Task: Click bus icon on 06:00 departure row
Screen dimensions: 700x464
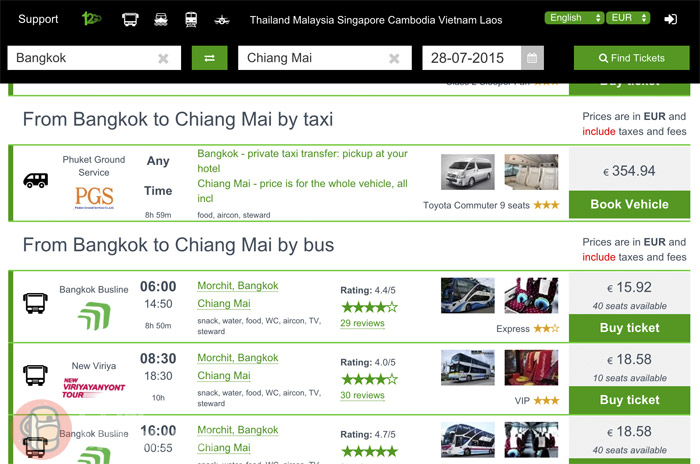Action: (35, 303)
